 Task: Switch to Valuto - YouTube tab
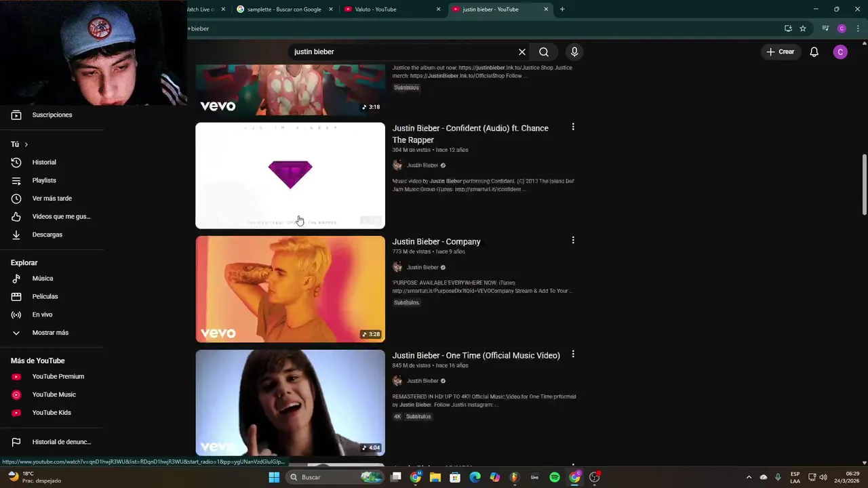pyautogui.click(x=392, y=9)
